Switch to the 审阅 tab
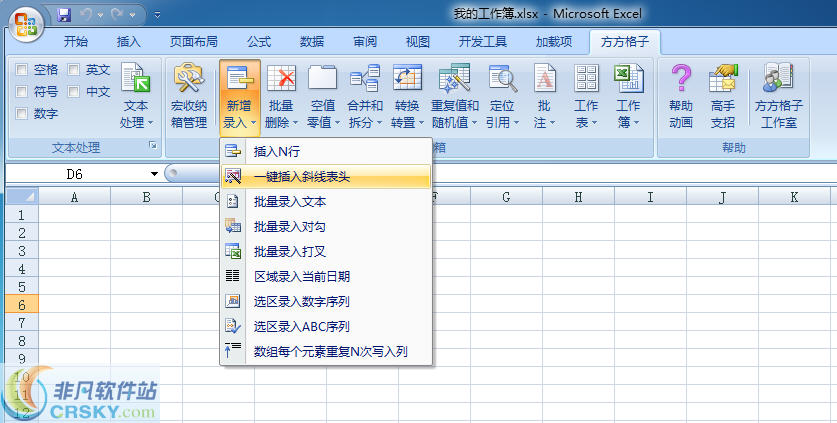 pyautogui.click(x=365, y=42)
